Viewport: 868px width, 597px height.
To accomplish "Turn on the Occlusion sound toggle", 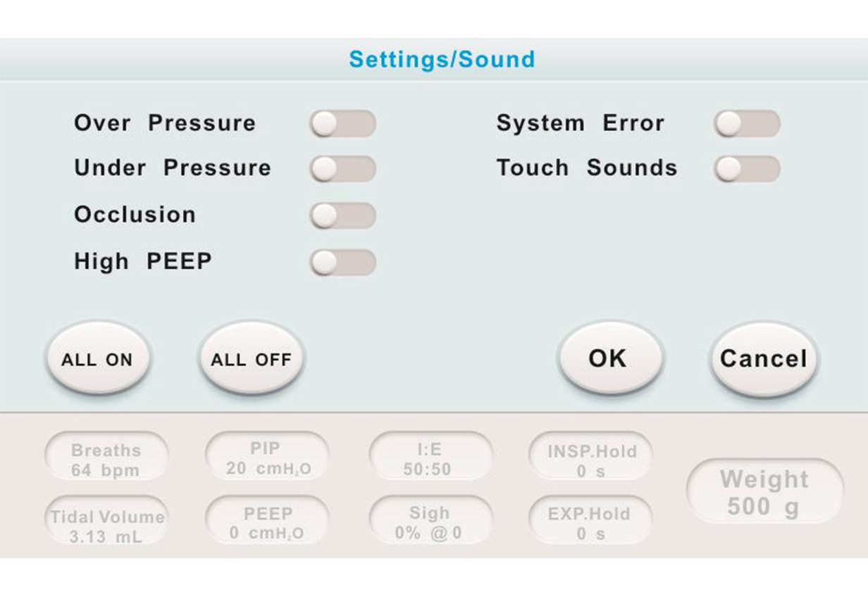I will pos(342,215).
